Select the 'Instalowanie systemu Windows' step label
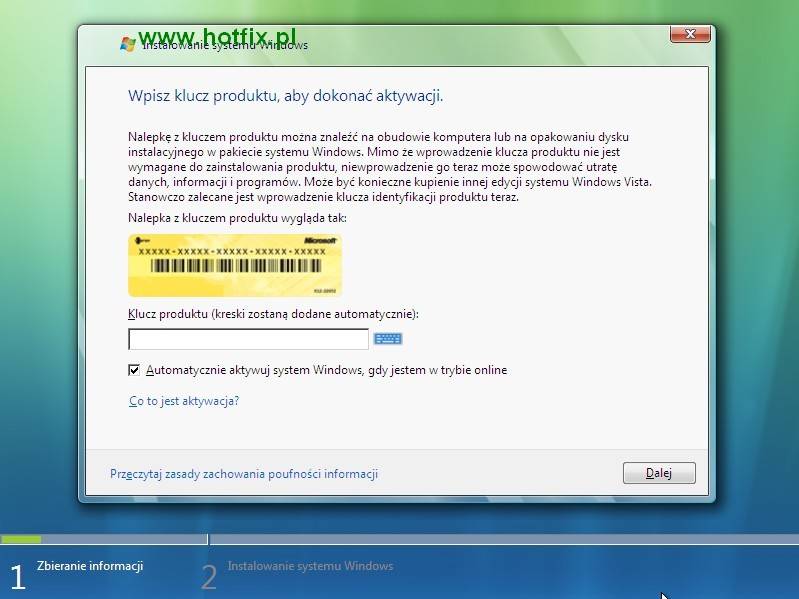Screen dimensions: 799x599 click(310, 566)
